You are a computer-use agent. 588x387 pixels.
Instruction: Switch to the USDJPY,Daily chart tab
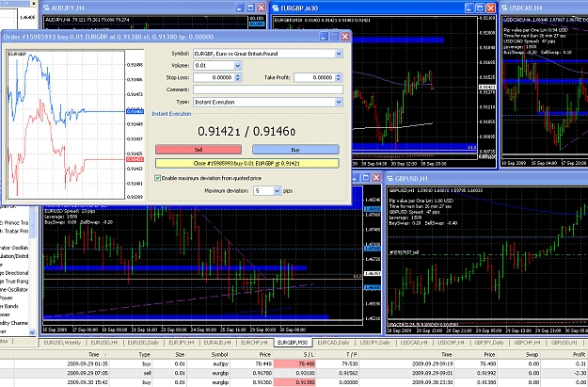tap(375, 343)
